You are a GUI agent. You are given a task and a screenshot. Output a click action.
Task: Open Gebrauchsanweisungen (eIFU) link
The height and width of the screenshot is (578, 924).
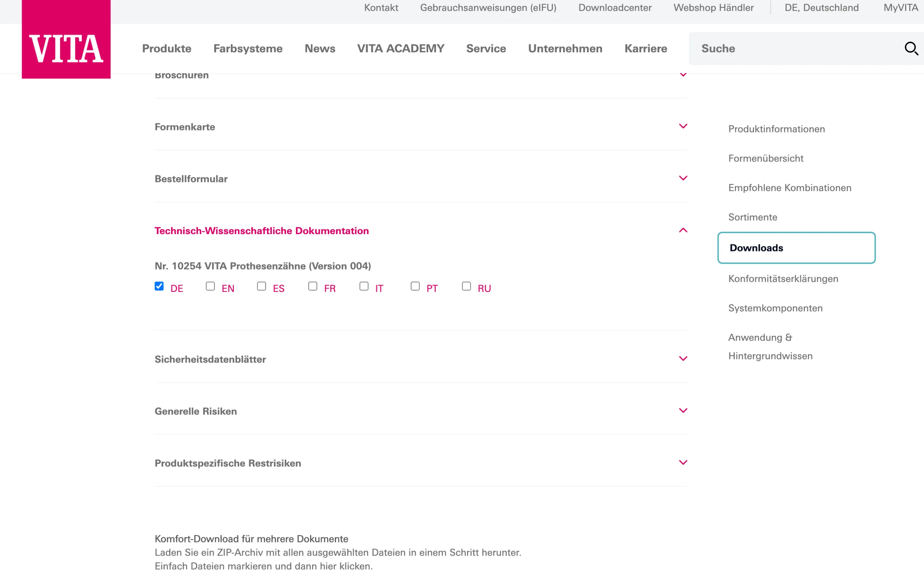(x=488, y=8)
